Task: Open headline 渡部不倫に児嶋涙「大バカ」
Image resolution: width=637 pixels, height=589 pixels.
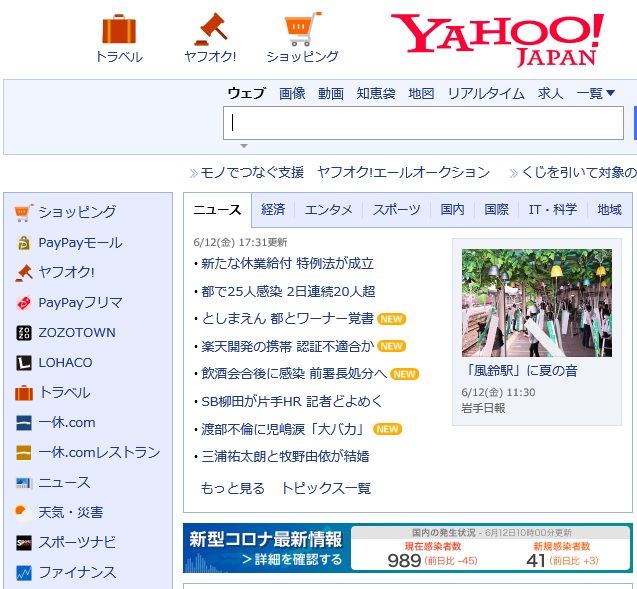Action: (284, 429)
